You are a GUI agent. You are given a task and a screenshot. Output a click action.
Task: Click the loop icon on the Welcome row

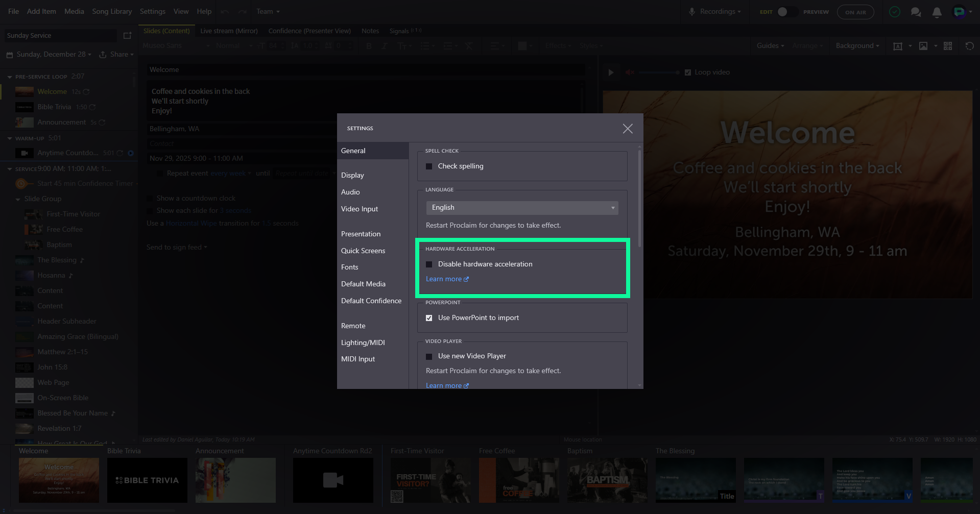click(x=86, y=92)
